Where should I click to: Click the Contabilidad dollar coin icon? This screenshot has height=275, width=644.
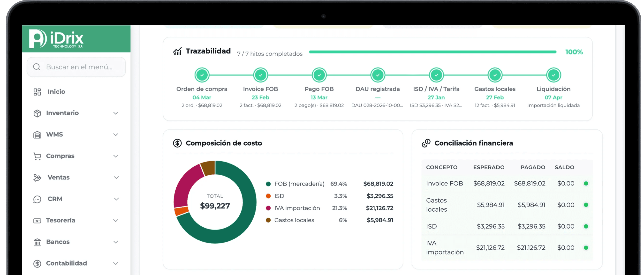click(x=37, y=264)
